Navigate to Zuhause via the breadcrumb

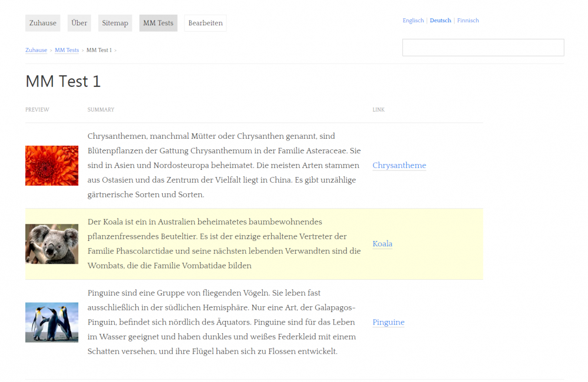pyautogui.click(x=36, y=50)
